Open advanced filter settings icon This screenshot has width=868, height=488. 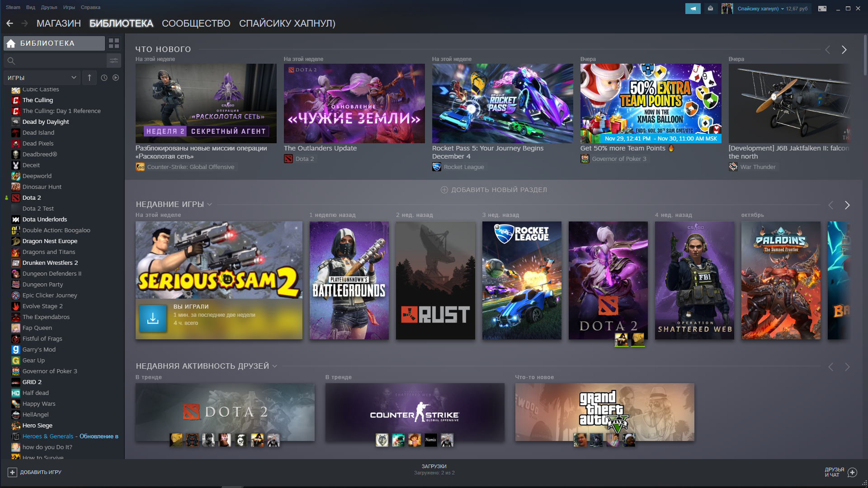point(114,61)
